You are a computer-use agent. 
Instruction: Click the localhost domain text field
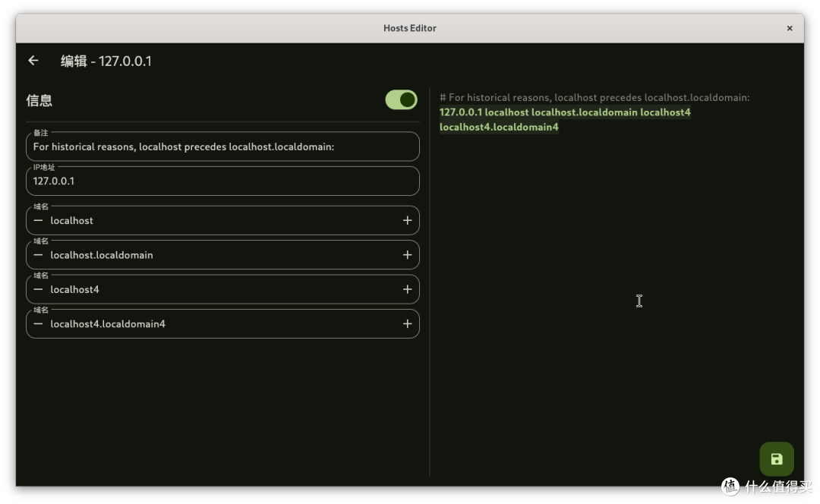(x=222, y=221)
